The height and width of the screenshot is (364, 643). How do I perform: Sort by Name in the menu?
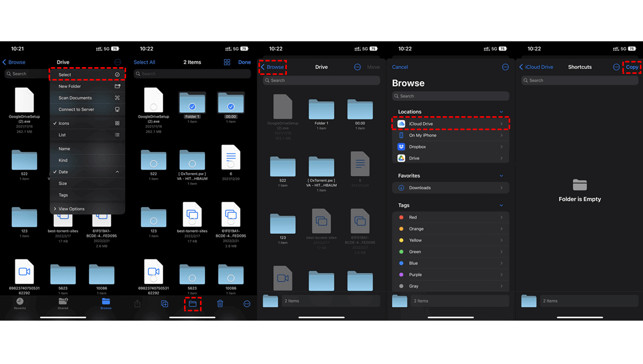[x=87, y=149]
